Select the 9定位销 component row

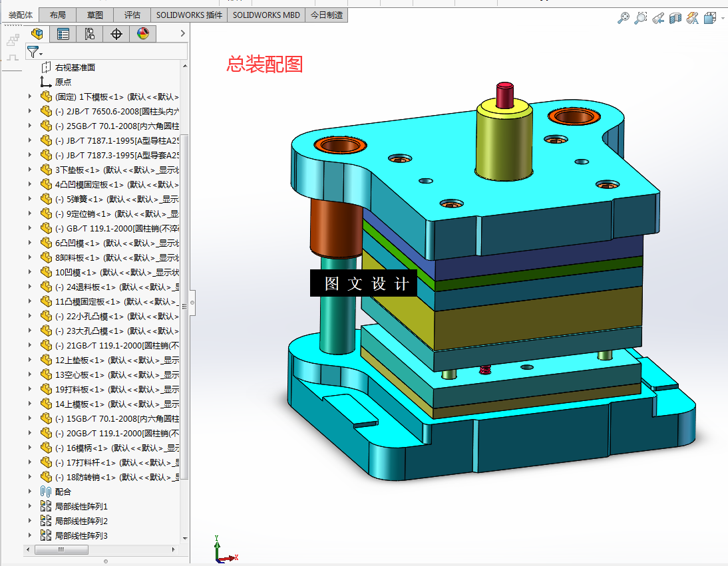click(x=110, y=213)
